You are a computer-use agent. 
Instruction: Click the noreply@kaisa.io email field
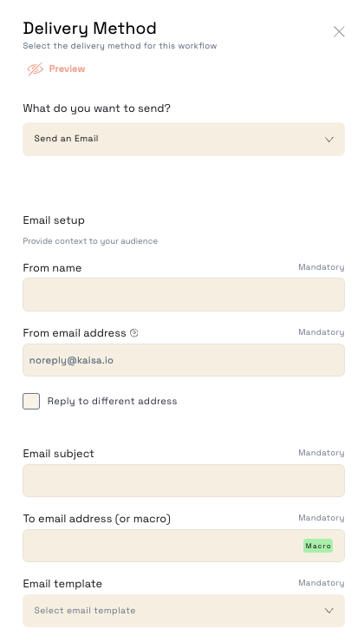[x=184, y=360]
